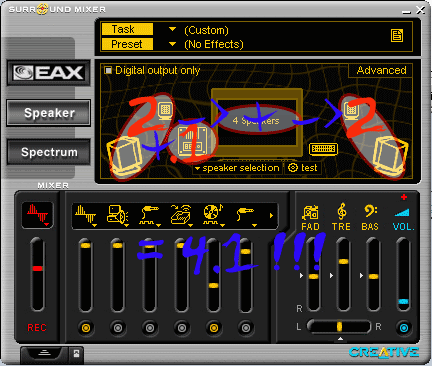Open the Advanced tab

[x=381, y=70]
